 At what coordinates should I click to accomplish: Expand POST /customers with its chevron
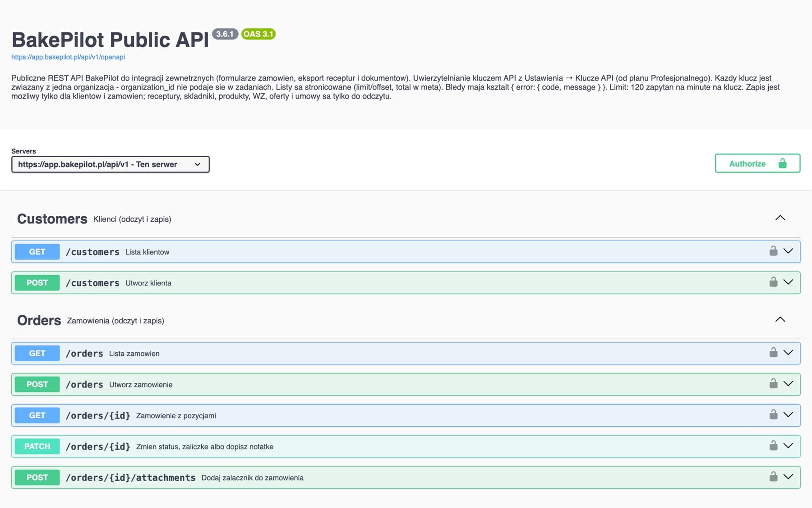pyautogui.click(x=788, y=282)
